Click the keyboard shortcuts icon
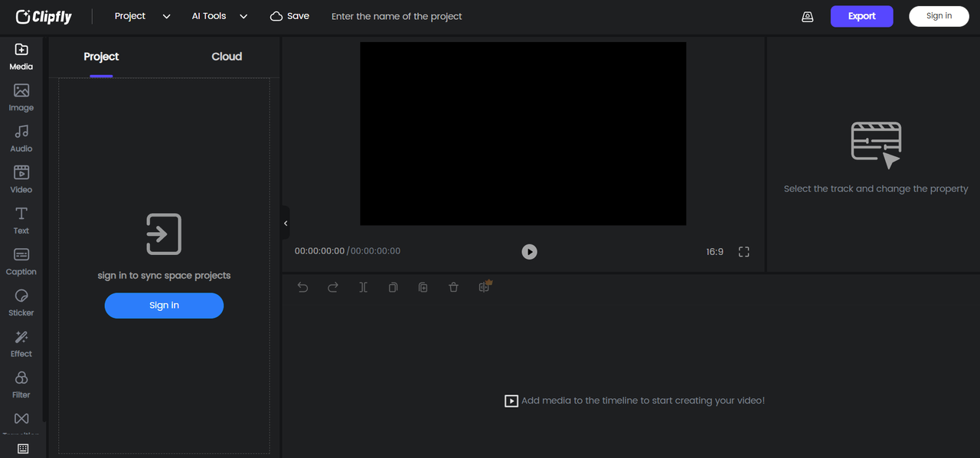 click(x=23, y=449)
